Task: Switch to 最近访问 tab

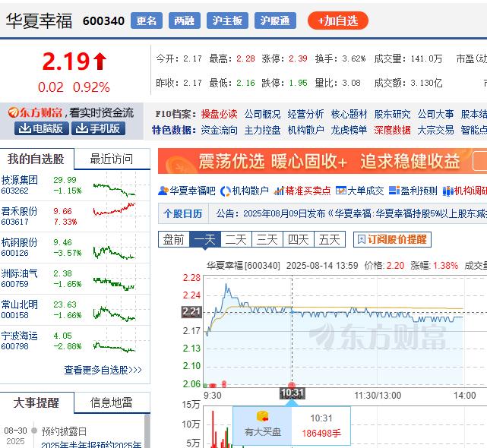Action: (112, 159)
